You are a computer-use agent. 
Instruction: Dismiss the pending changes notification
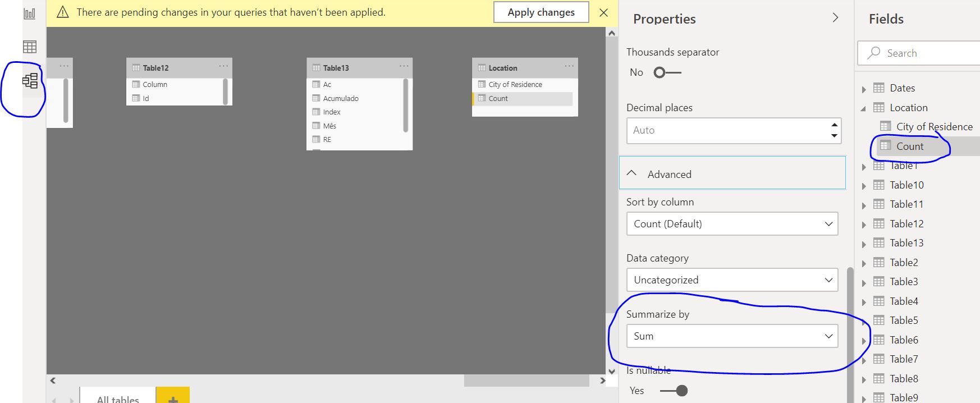click(604, 12)
